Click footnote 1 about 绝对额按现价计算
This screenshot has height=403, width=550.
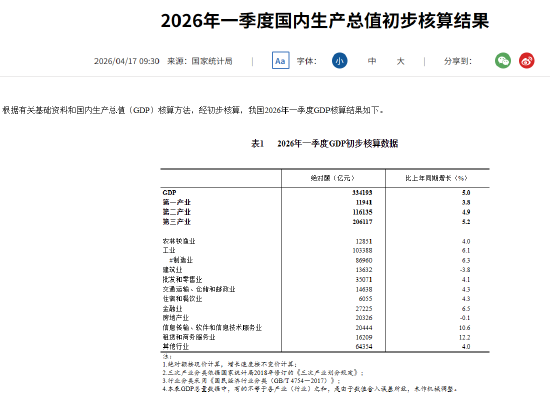[x=230, y=364]
